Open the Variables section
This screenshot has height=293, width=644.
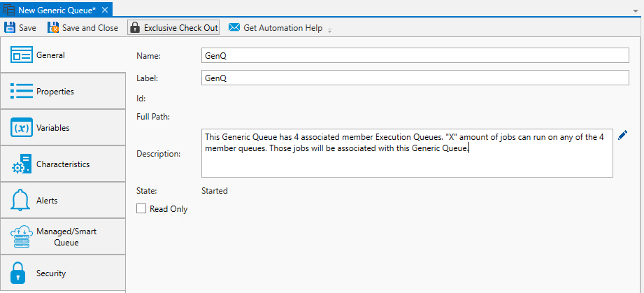click(63, 127)
